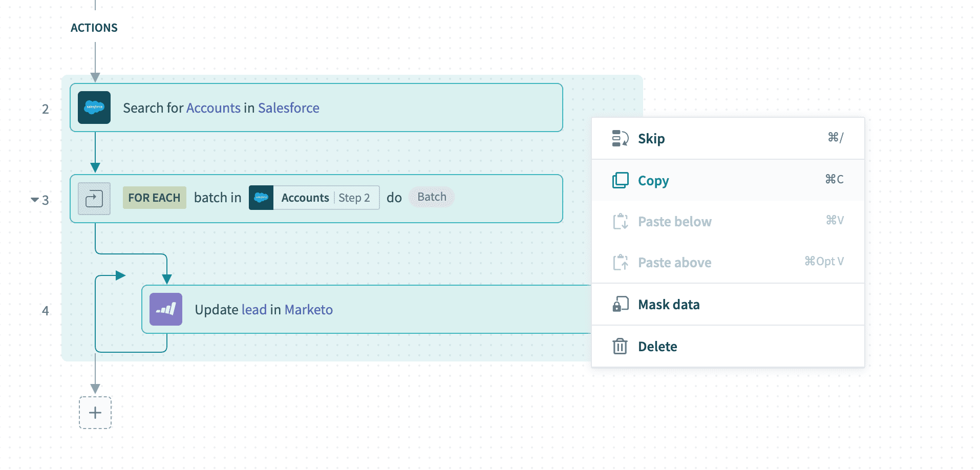The image size is (980, 470).
Task: Click the Paste above clipboard icon
Action: [620, 262]
